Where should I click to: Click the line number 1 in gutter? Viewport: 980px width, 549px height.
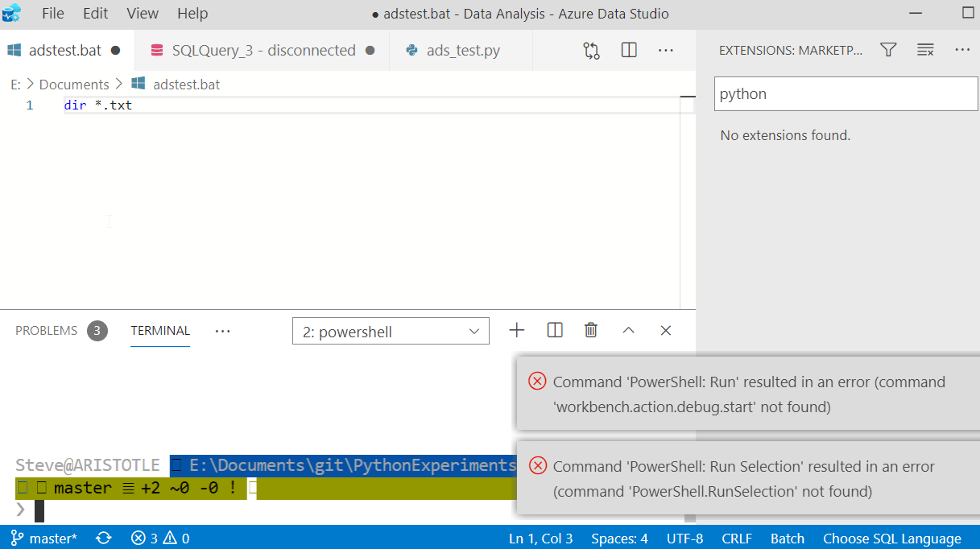[30, 105]
